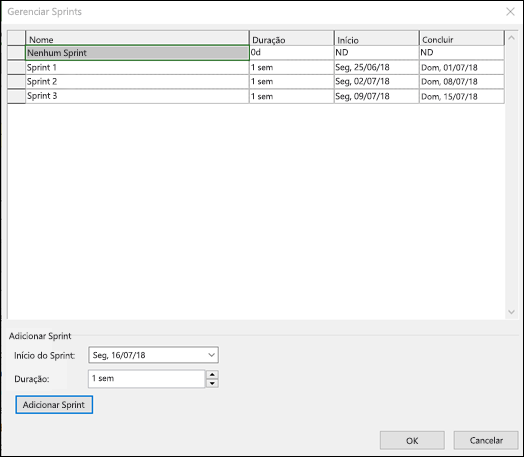Viewport: 524px width, 457px height.
Task: Select the row header of Sprint 3
Action: point(16,96)
